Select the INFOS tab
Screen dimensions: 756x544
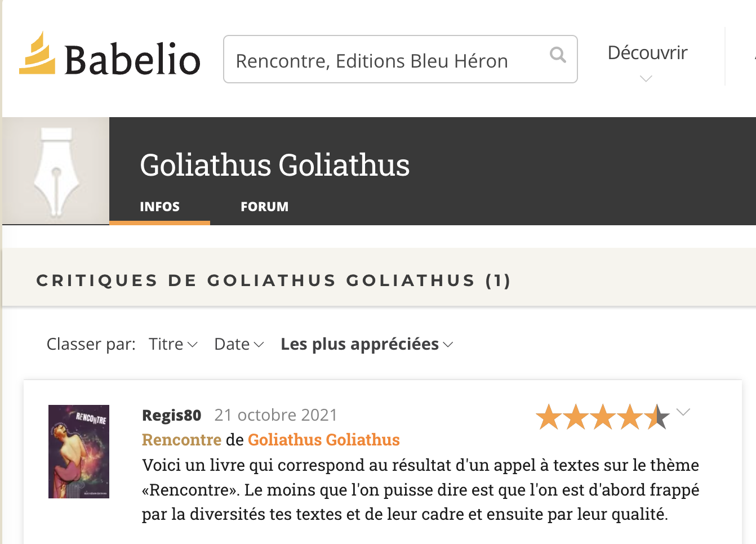coord(159,206)
